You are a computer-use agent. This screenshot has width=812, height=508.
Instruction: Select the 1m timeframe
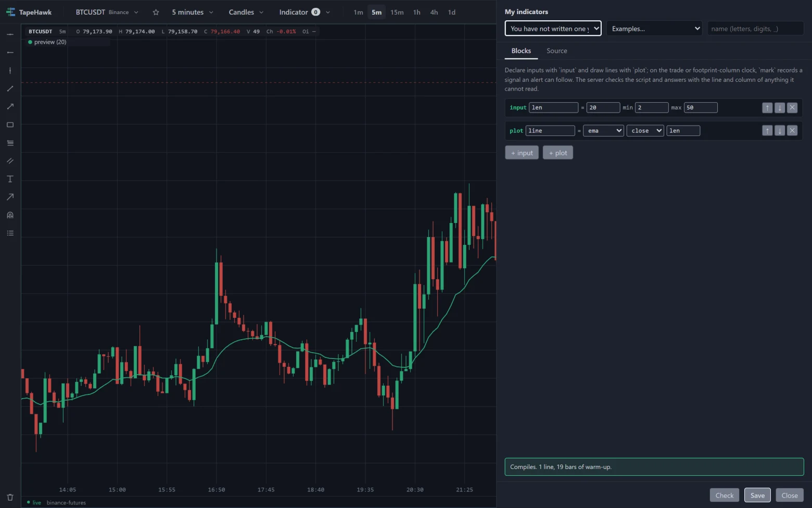click(358, 12)
